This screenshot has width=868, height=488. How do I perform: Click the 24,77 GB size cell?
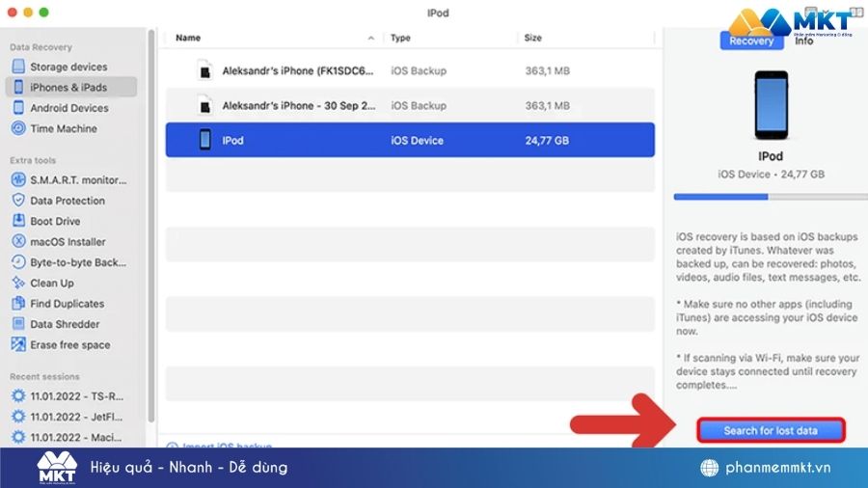[x=547, y=141]
